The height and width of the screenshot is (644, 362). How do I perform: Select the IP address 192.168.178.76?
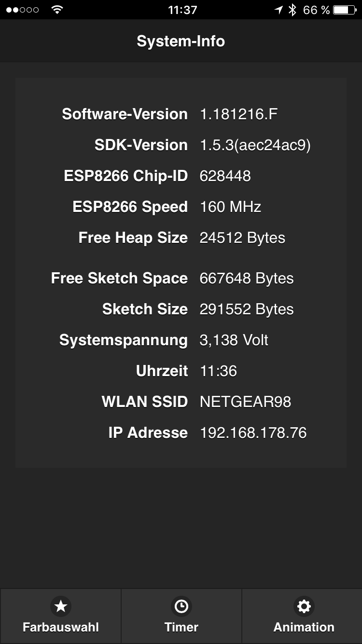(x=253, y=433)
